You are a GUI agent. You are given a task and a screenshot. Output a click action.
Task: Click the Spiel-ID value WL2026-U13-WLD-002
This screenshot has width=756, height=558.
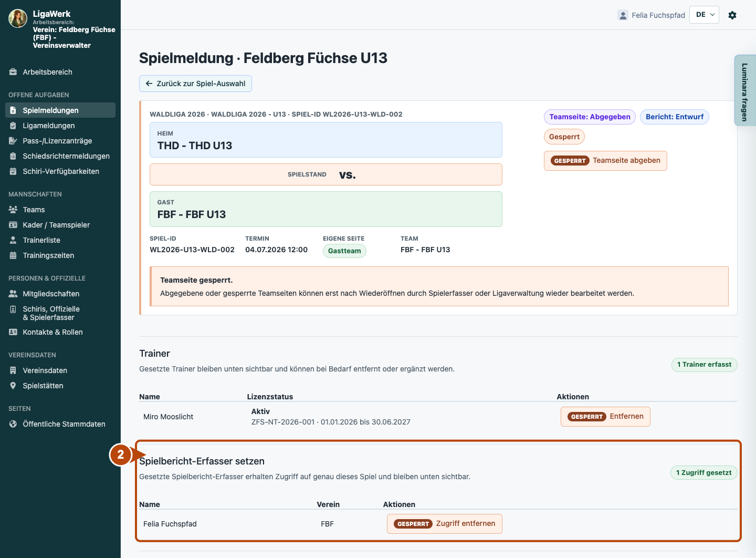[192, 250]
